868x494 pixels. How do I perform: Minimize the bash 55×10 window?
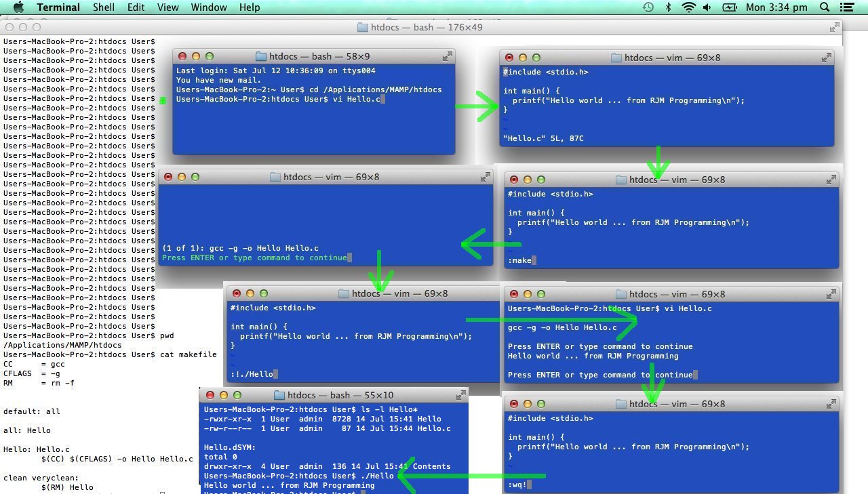pyautogui.click(x=223, y=395)
